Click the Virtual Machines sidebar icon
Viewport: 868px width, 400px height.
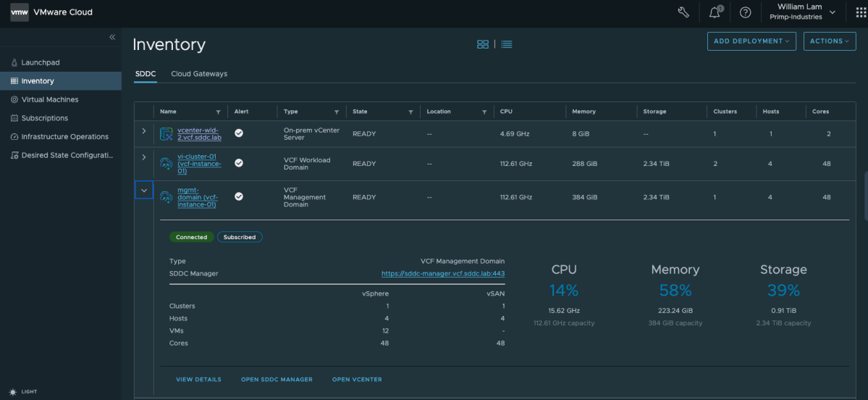point(14,100)
